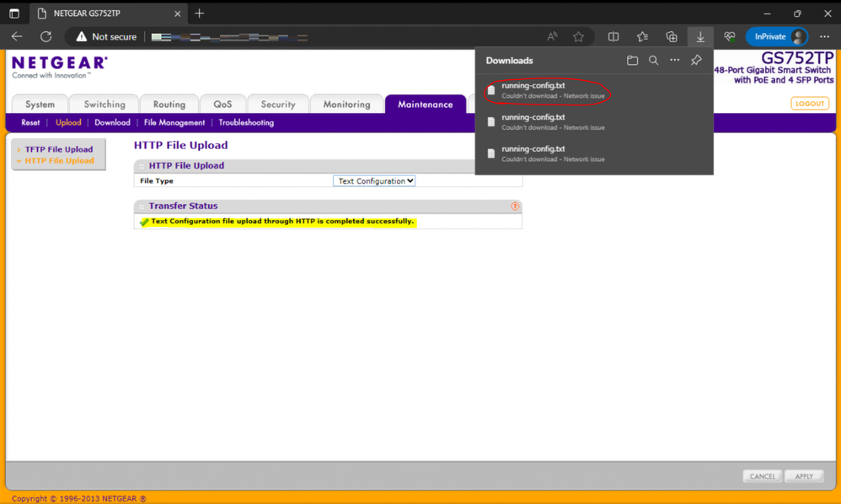Click the NETGEAR copyright footer text
The width and height of the screenshot is (841, 504).
pos(79,499)
